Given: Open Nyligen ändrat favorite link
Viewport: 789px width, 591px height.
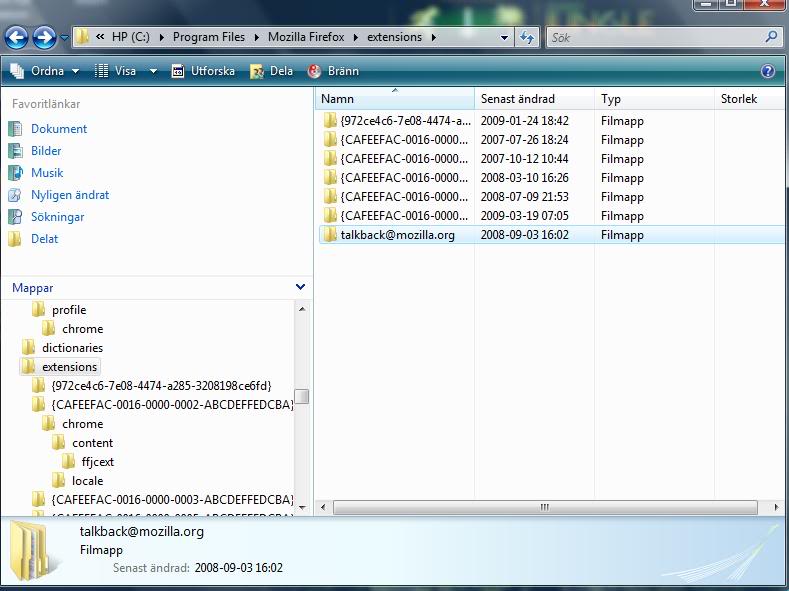Looking at the screenshot, I should click(x=70, y=195).
